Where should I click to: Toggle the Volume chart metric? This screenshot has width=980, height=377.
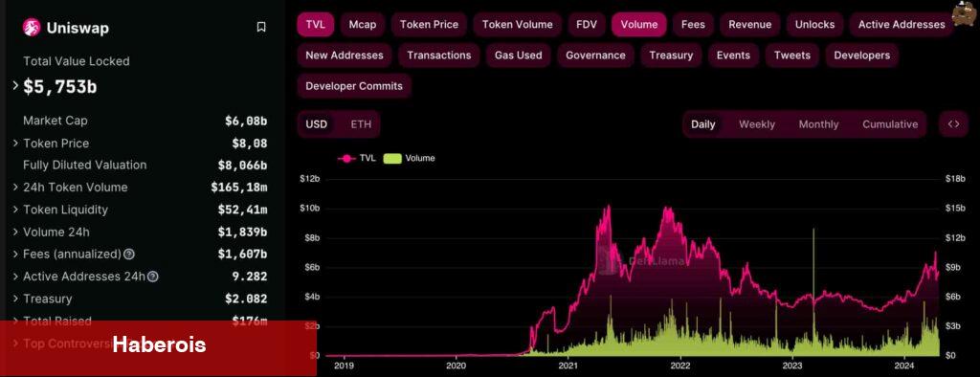638,24
